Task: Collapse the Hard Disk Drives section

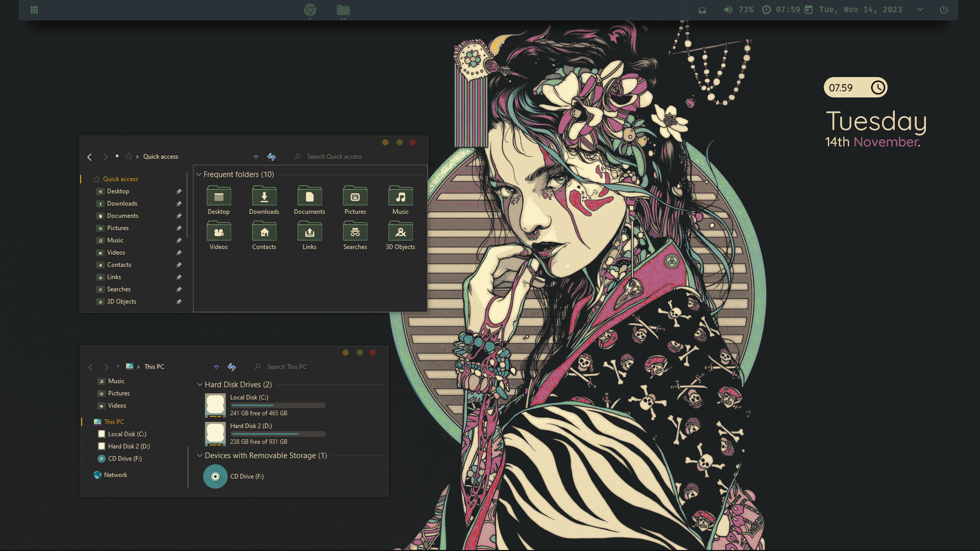Action: tap(199, 384)
